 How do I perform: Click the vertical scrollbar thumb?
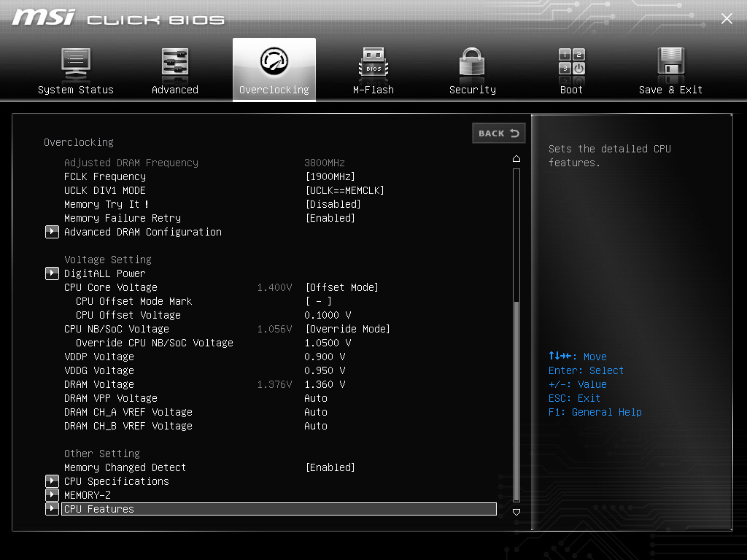[516, 401]
